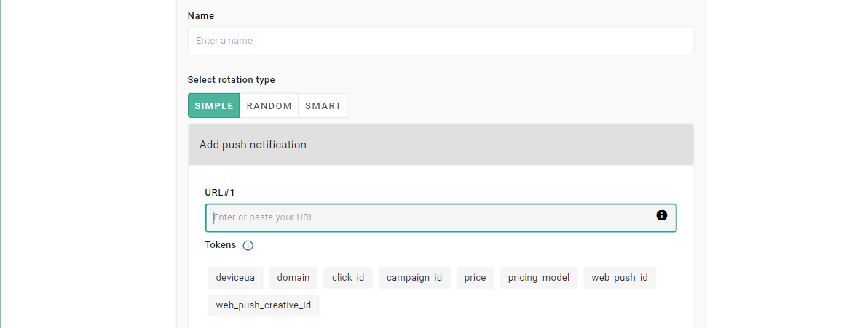This screenshot has width=868, height=328.
Task: Select the SIMPLE rotation type
Action: pos(213,105)
